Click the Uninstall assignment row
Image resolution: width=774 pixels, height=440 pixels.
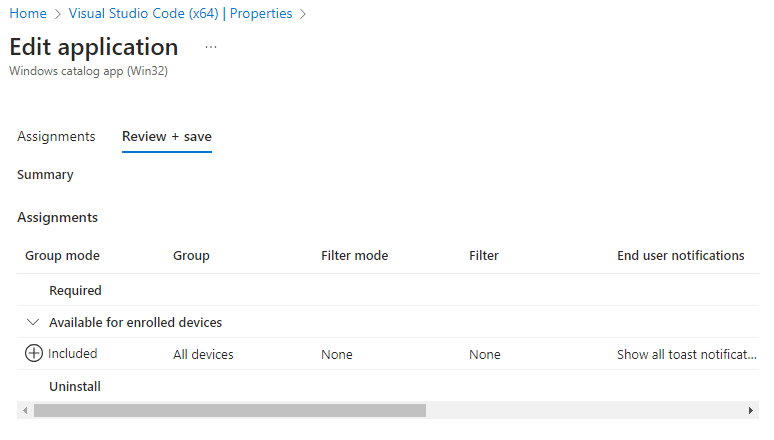tap(74, 386)
